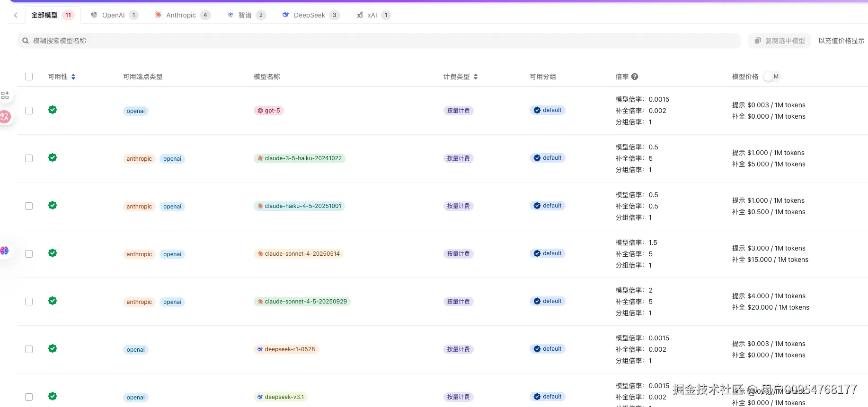This screenshot has height=407, width=868.
Task: Click the search magnifier icon
Action: coord(26,41)
